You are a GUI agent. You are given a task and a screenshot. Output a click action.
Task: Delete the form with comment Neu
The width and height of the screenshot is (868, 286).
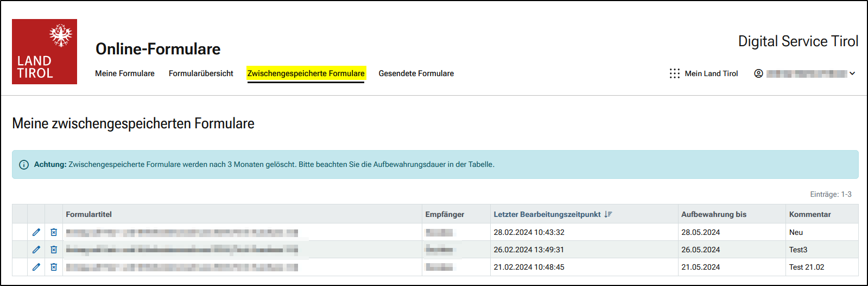coord(54,232)
